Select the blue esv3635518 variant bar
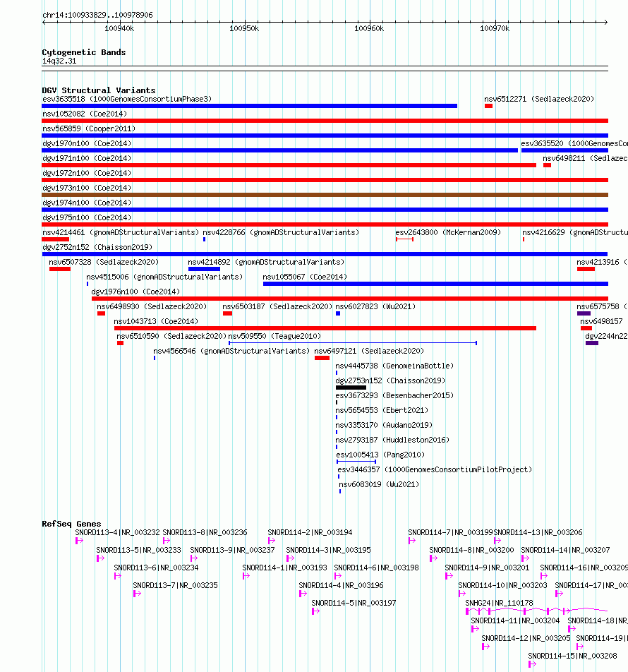This screenshot has width=628, height=672. pyautogui.click(x=249, y=106)
